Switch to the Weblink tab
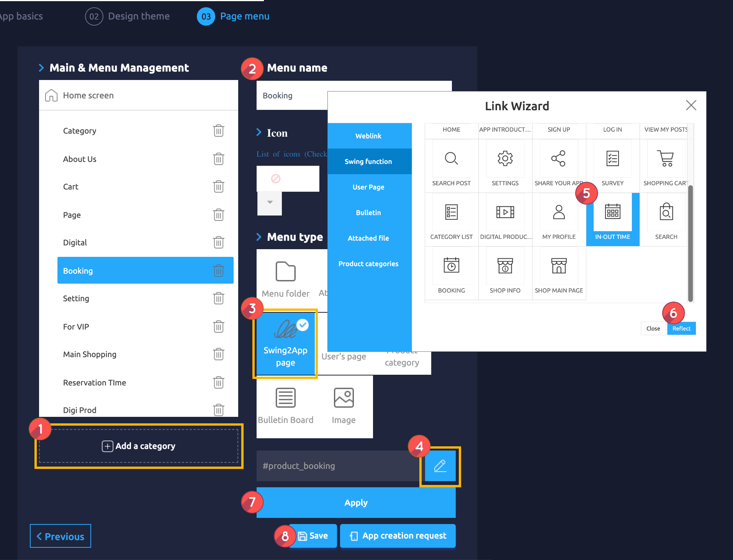 point(368,136)
